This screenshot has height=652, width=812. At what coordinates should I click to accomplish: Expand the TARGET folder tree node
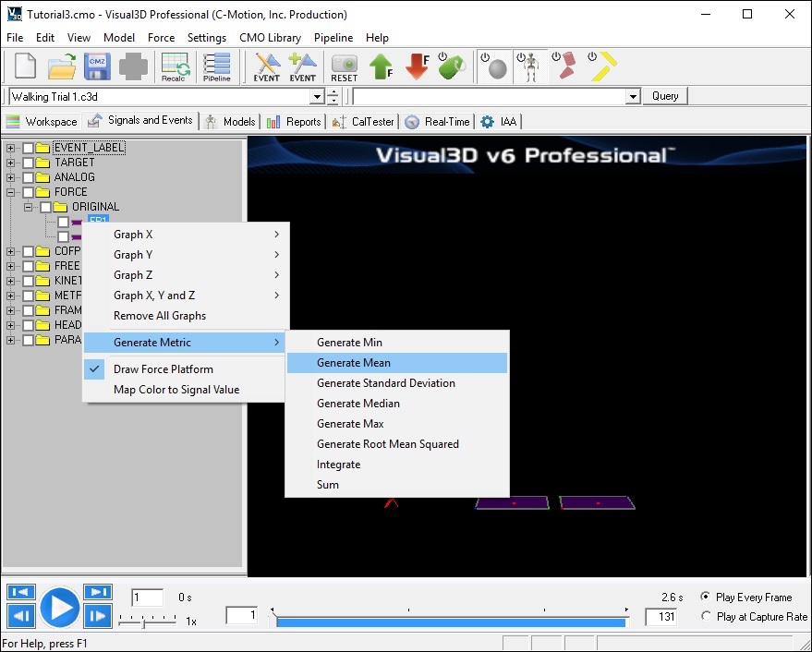11,163
